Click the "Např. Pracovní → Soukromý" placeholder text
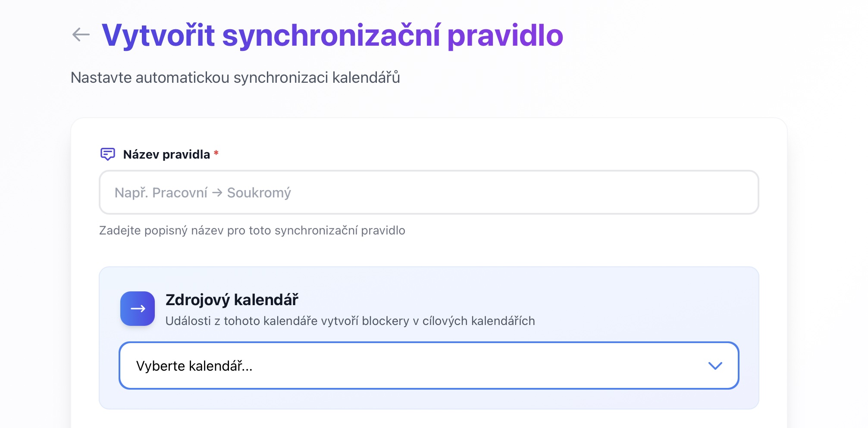Viewport: 868px width, 428px height. pos(203,193)
